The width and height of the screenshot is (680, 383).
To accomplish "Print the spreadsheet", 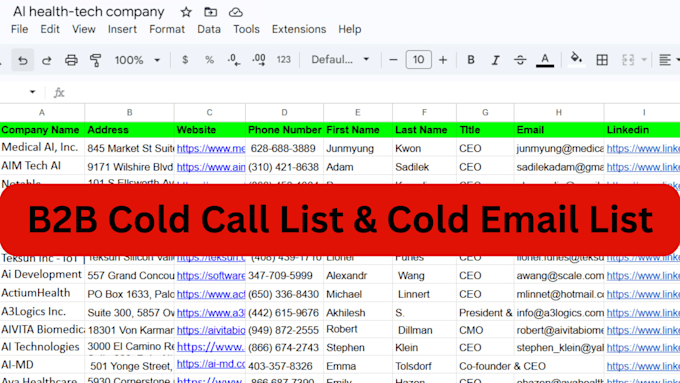I will (71, 60).
